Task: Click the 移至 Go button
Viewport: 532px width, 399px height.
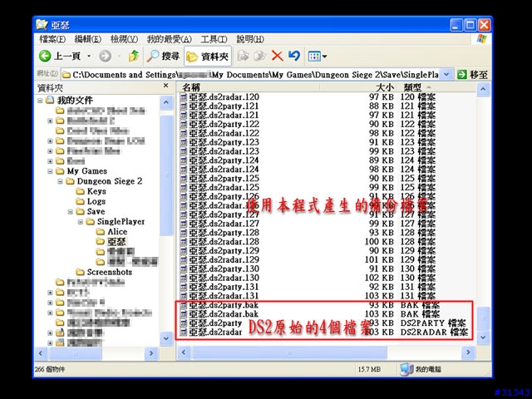Action: point(473,74)
